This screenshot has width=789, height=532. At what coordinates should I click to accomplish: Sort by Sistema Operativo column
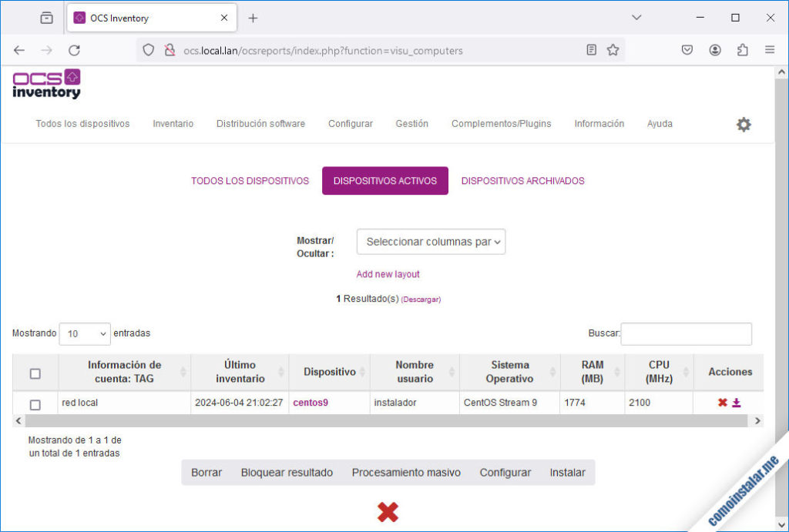[510, 372]
